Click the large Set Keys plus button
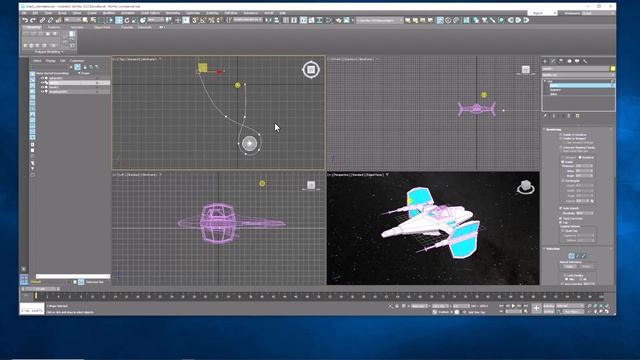This screenshot has height=360, width=640. (x=536, y=309)
